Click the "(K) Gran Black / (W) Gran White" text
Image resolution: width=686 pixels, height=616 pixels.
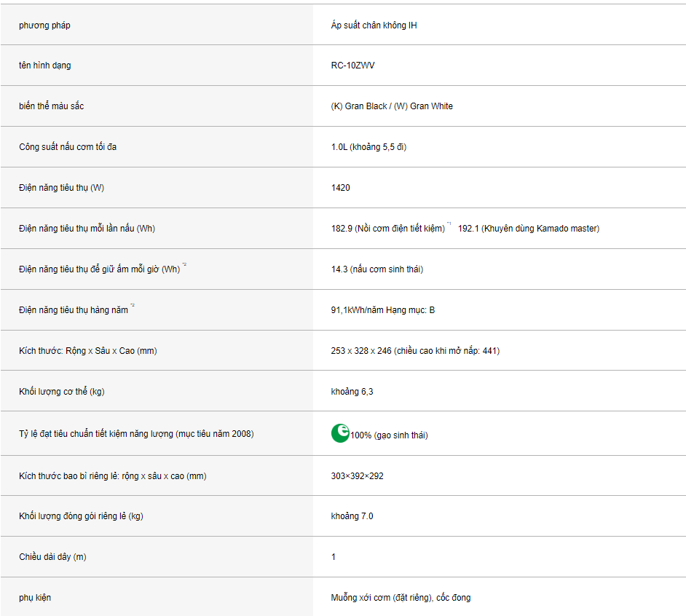tap(392, 106)
